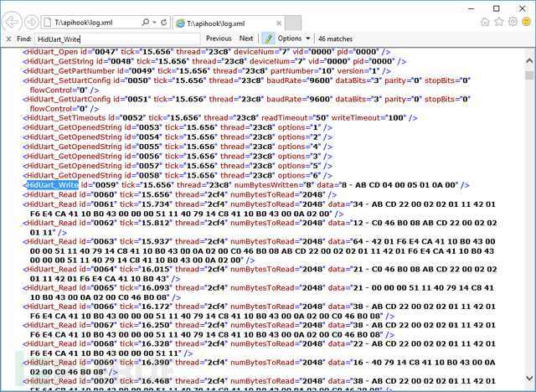Click the tick "16.015" value in id 0064

(157, 270)
